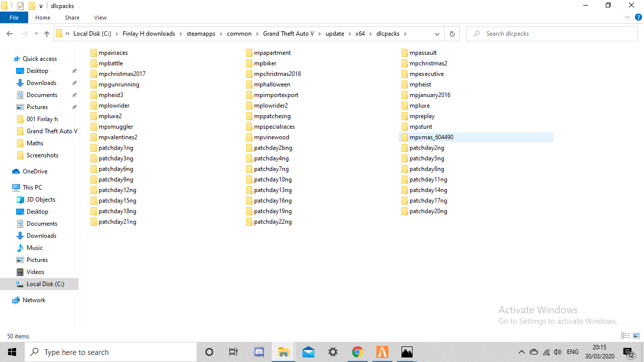
Task: Expand the ribbon with the chevron
Action: click(627, 18)
